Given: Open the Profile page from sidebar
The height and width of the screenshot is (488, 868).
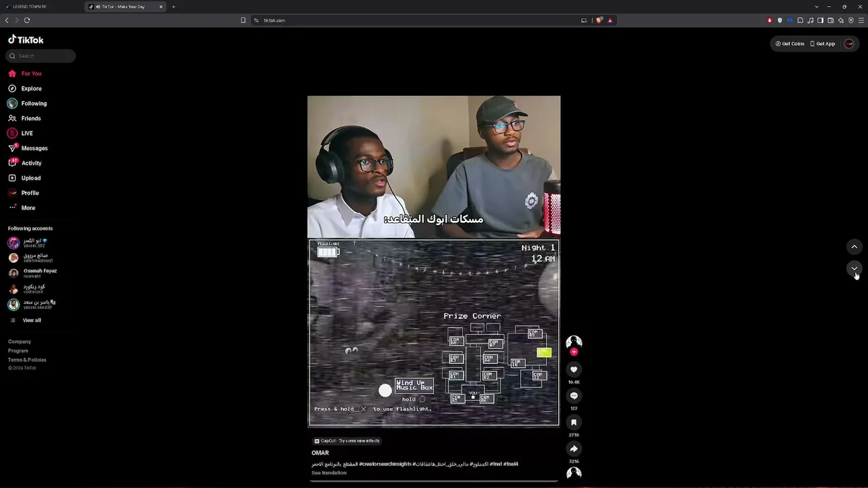Looking at the screenshot, I should 24,192.
